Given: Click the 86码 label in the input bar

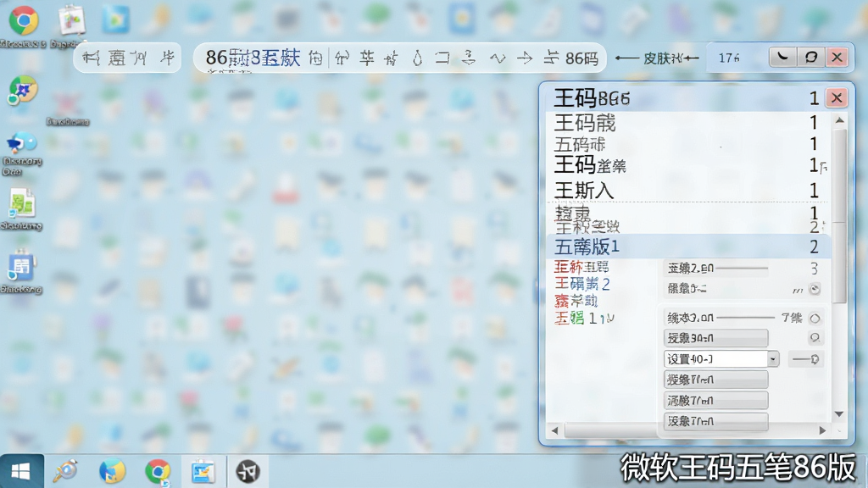Looking at the screenshot, I should [x=581, y=58].
